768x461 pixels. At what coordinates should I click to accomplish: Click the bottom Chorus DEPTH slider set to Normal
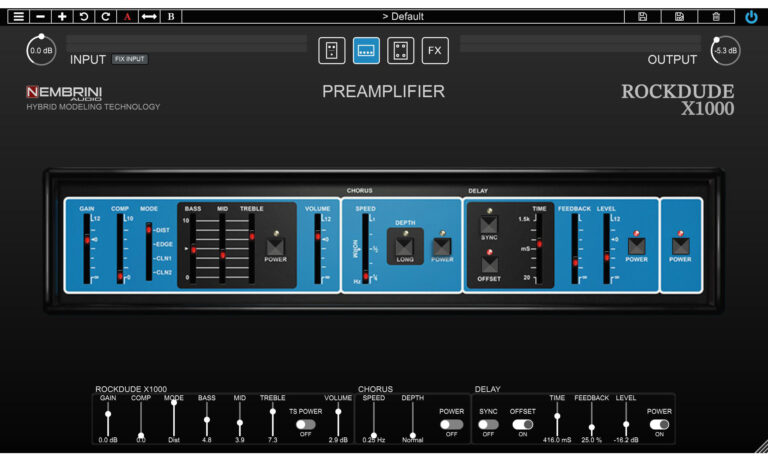coord(412,419)
